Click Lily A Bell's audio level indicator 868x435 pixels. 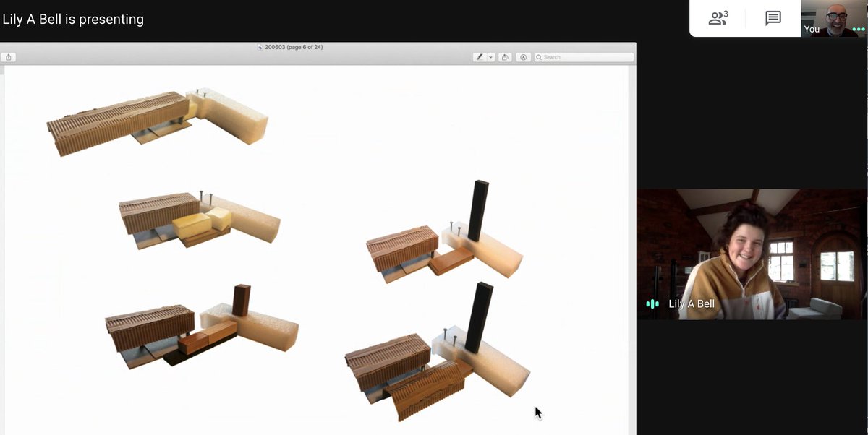click(652, 304)
